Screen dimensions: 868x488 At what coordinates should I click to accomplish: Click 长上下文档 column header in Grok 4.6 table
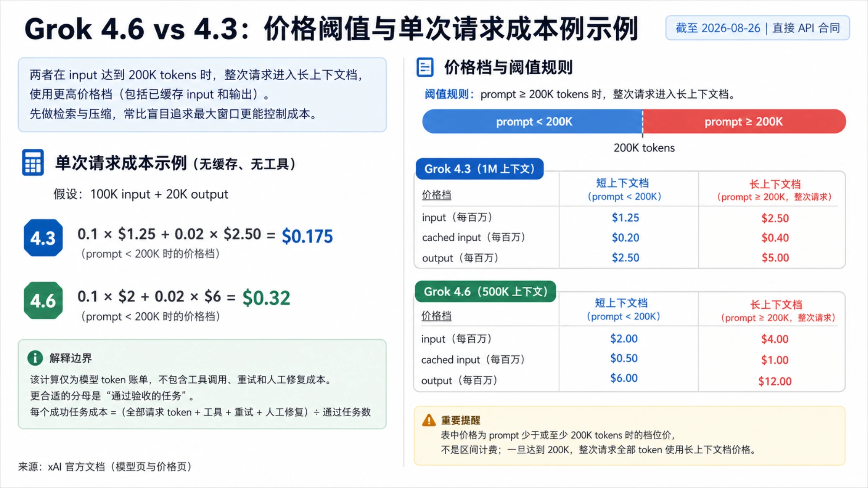tap(778, 311)
